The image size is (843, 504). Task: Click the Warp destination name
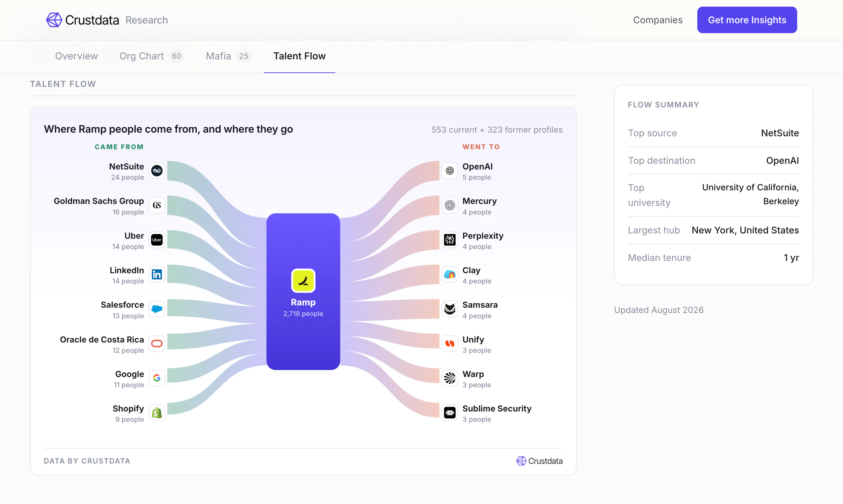473,374
